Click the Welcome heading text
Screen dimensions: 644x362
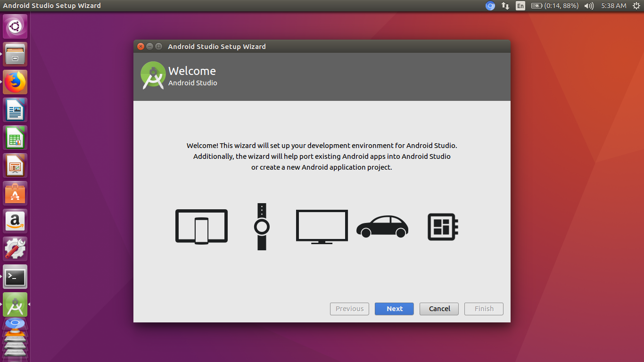pyautogui.click(x=192, y=71)
